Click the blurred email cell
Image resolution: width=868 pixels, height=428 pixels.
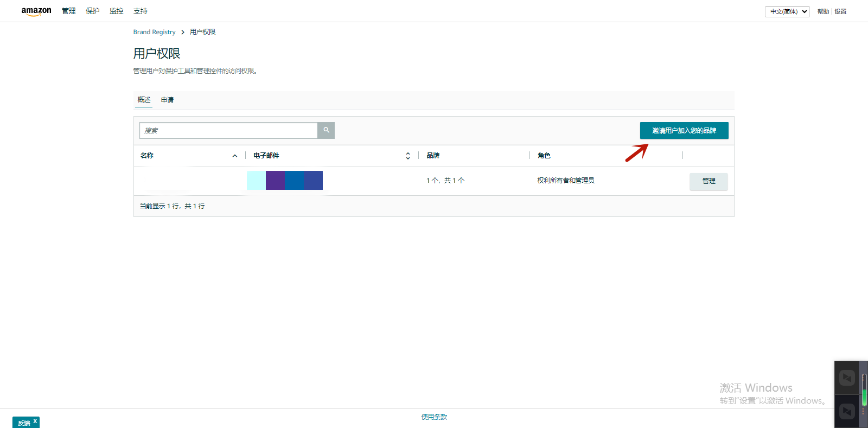coord(285,180)
